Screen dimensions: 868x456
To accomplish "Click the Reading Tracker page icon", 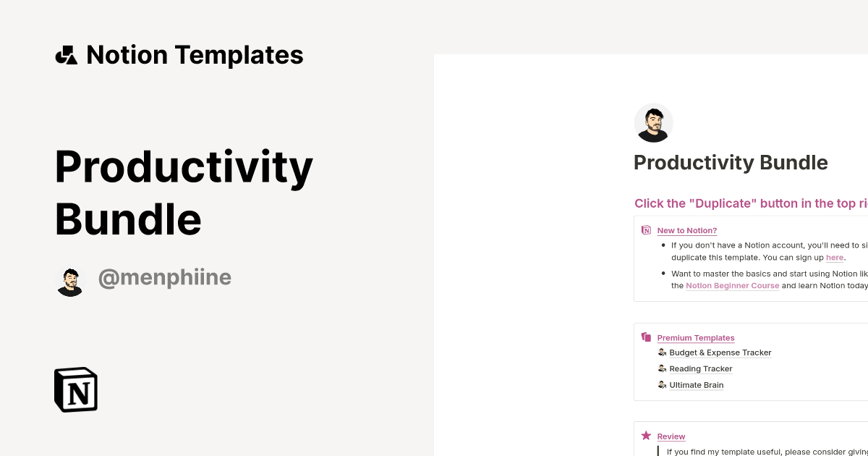I will [x=662, y=368].
